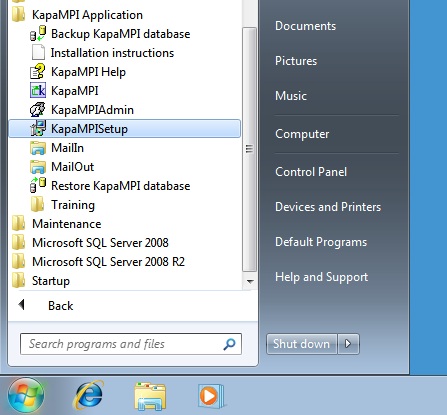Expand the Maintenance folder
The width and height of the screenshot is (447, 415).
point(67,224)
